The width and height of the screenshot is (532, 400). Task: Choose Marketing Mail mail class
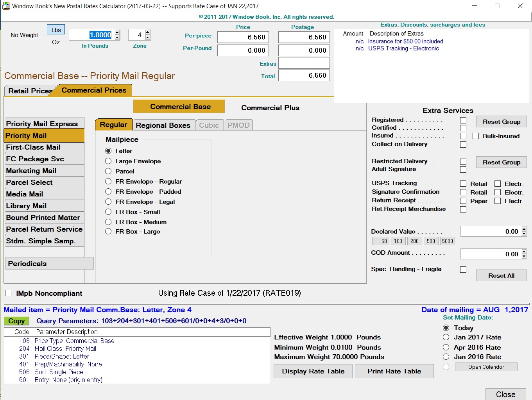click(44, 170)
